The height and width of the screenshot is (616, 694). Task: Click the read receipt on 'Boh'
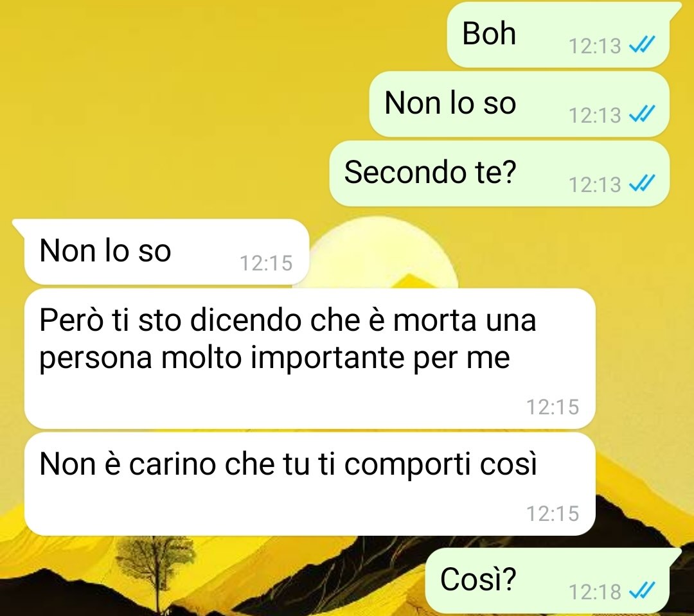click(642, 45)
